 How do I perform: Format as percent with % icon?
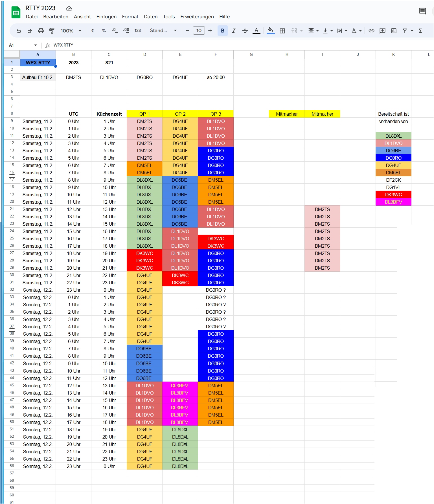(x=104, y=31)
